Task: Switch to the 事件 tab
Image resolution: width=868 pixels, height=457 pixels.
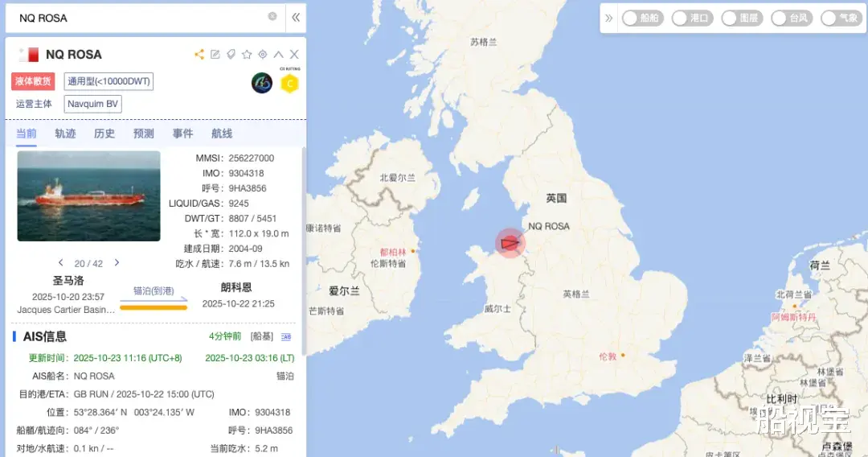Action: tap(182, 134)
